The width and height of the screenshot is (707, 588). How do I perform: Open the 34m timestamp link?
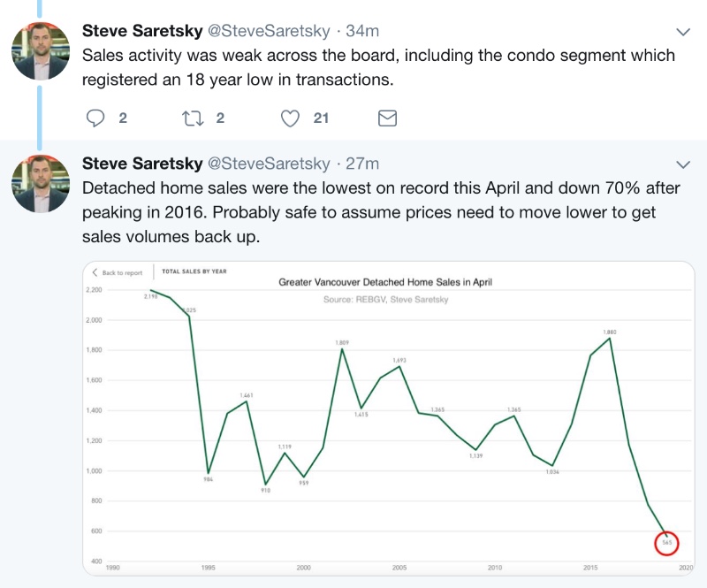362,31
